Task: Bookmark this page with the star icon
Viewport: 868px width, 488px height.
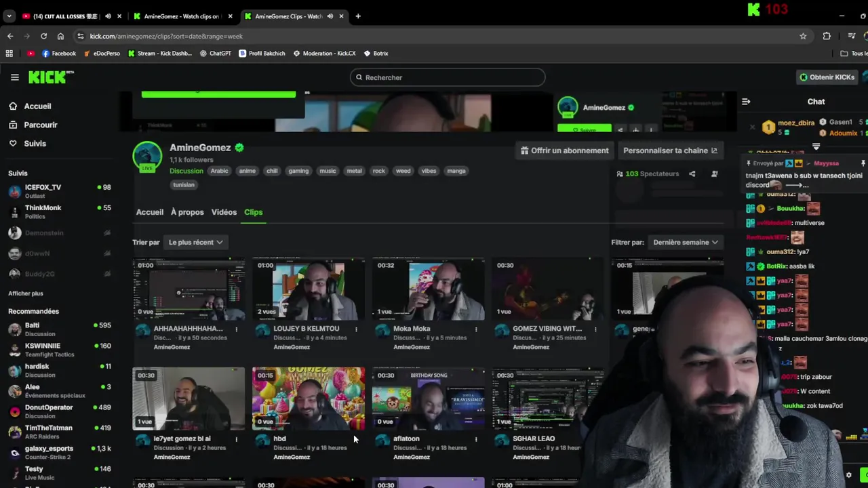Action: click(803, 36)
